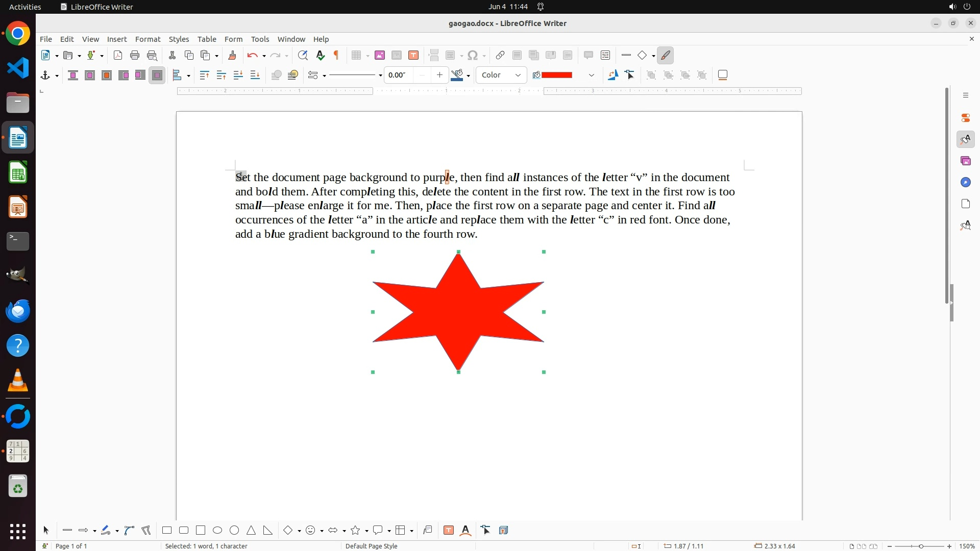The image size is (980, 551).
Task: Insert Fontwork text from drawing toolbar
Action: point(465,531)
